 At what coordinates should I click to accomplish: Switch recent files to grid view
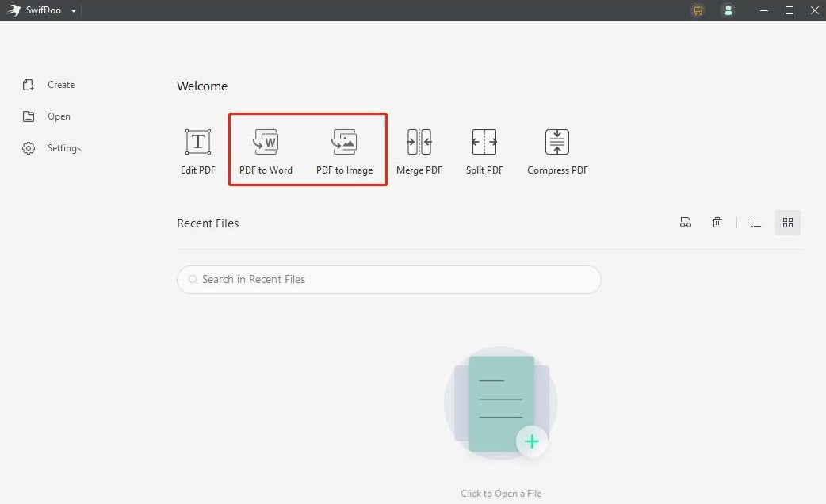(787, 222)
